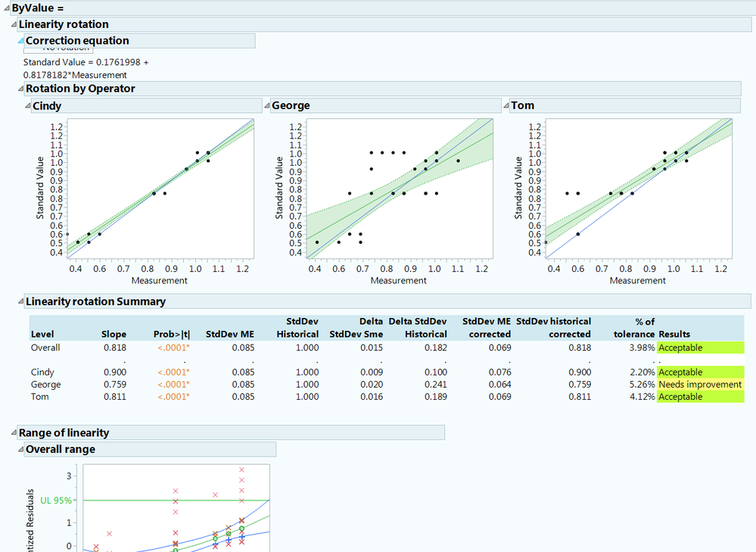The width and height of the screenshot is (756, 552).
Task: Click Overall % of tolerance value 3.98%
Action: tap(642, 348)
